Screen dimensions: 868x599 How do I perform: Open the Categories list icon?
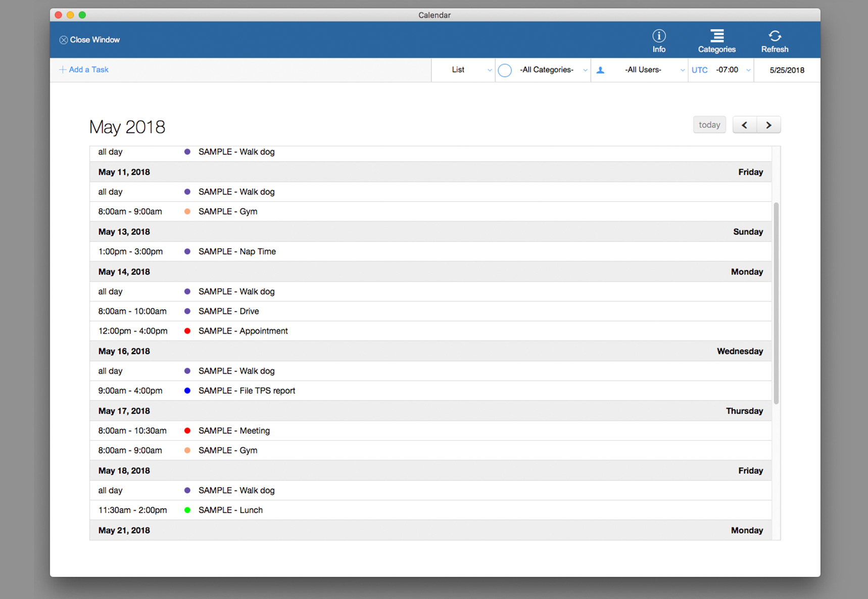[x=716, y=36]
